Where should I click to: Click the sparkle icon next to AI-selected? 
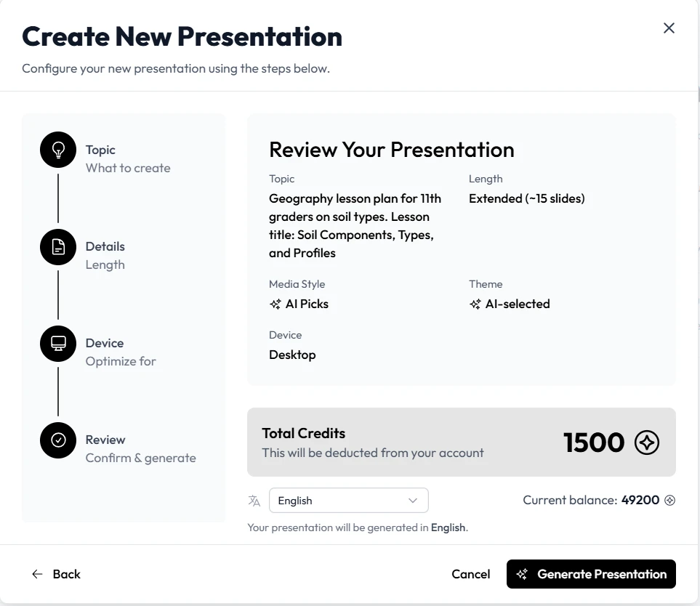(475, 304)
